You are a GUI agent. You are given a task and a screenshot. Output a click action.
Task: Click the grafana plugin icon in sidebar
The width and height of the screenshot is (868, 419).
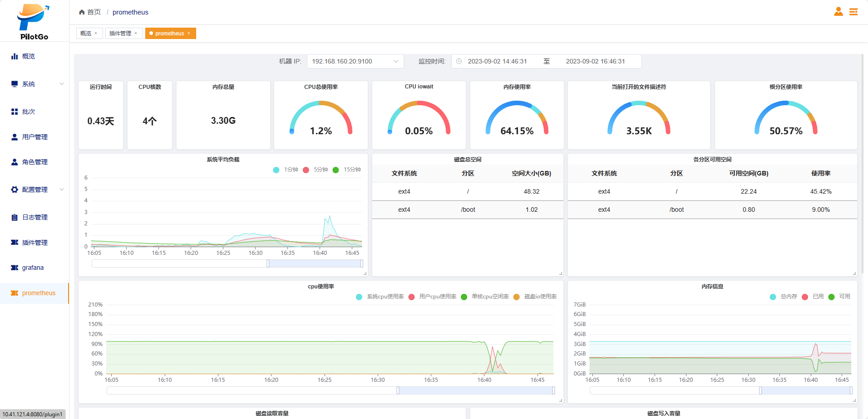(x=15, y=268)
